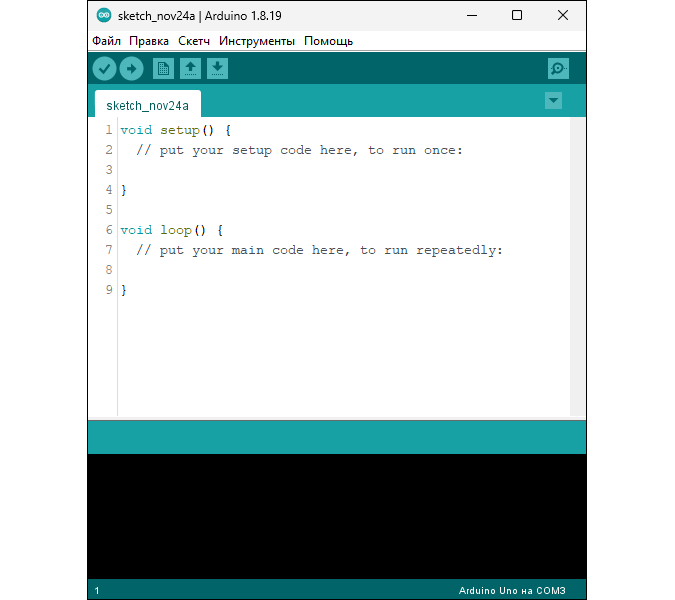This screenshot has width=675, height=600.
Task: Open the Скетч menu
Action: coord(194,41)
